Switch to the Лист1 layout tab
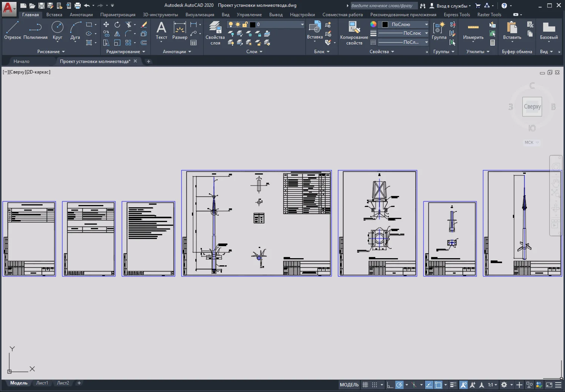 (x=42, y=383)
